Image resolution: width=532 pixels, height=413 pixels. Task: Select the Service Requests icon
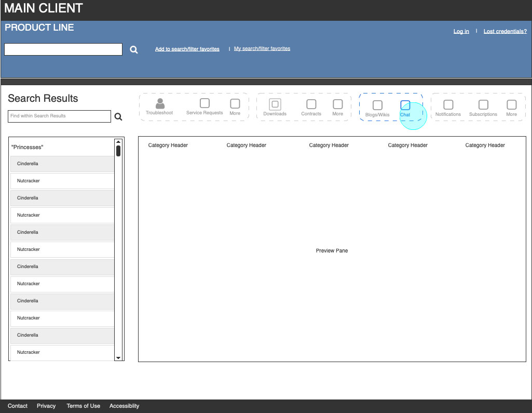tap(204, 103)
